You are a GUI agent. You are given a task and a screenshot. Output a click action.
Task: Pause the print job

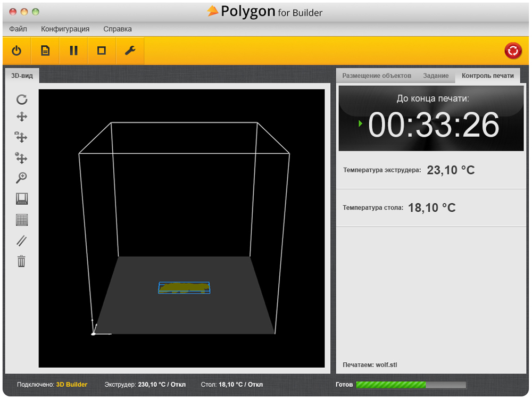(x=73, y=51)
